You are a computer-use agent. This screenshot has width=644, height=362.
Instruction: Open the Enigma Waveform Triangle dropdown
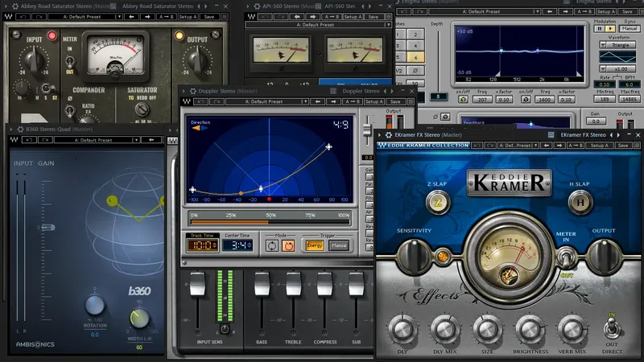pos(617,45)
